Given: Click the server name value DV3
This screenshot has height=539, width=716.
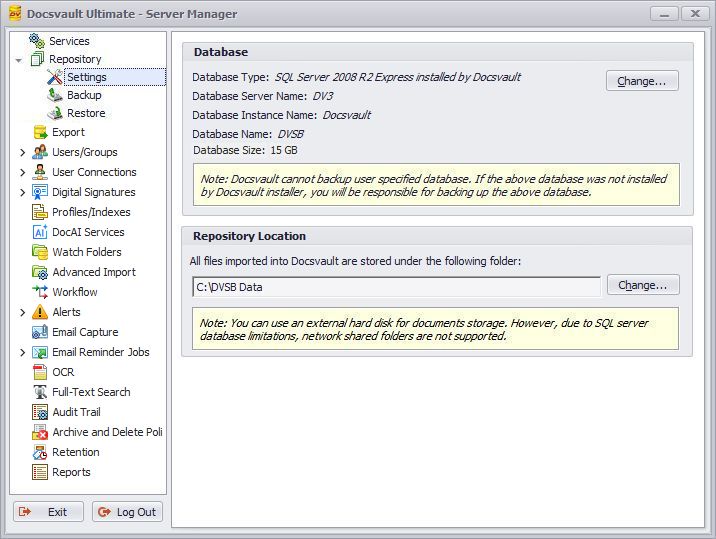Looking at the screenshot, I should click(323, 96).
